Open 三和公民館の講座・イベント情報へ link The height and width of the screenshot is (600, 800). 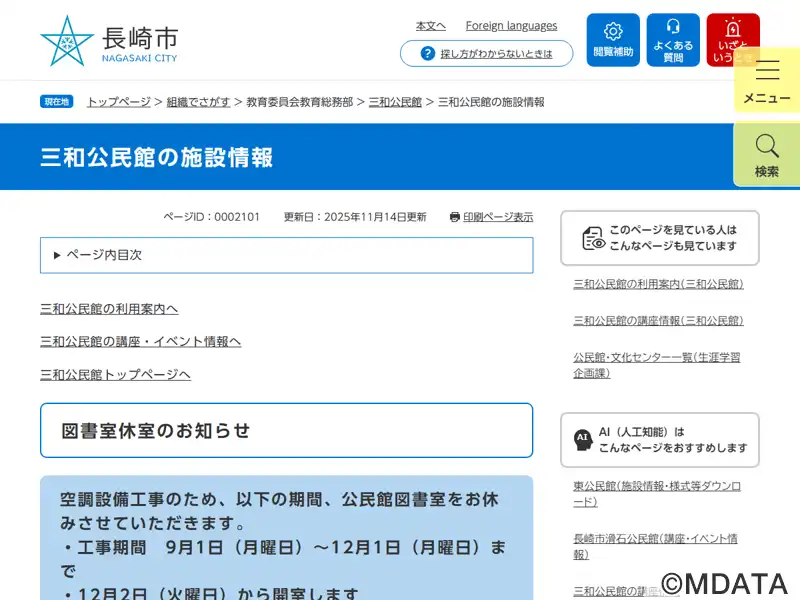(140, 342)
